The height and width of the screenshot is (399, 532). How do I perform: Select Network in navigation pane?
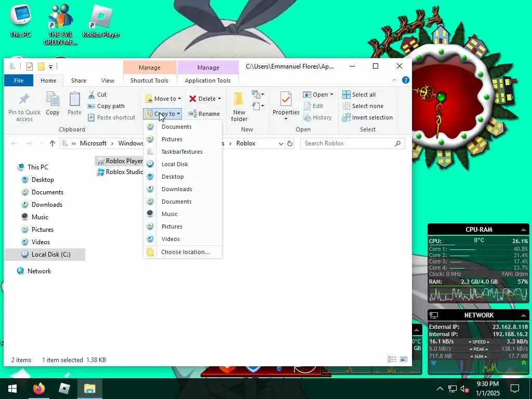(39, 271)
